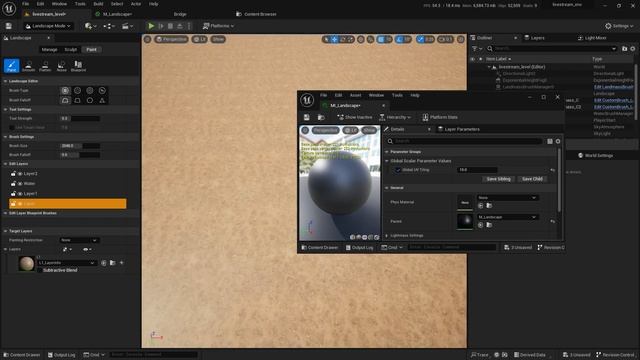
Task: Open Asset menu in material editor
Action: (x=356, y=95)
